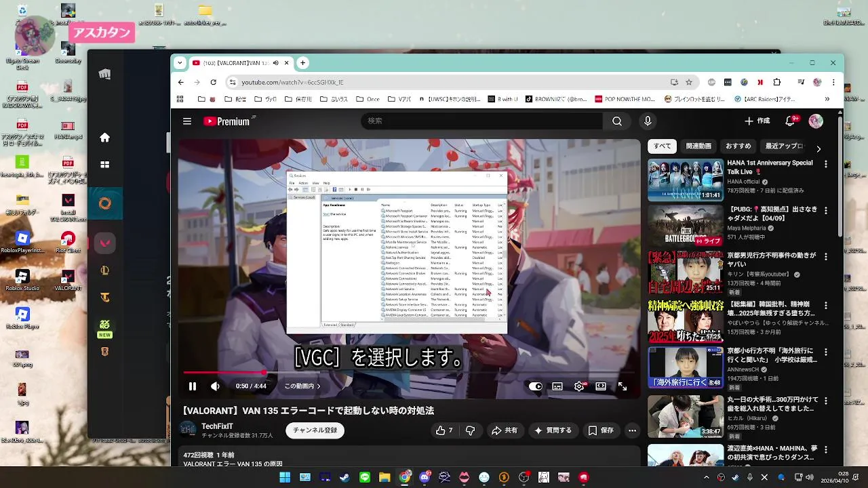The image size is (868, 488).
Task: Mute the VALORANT VAN tab audio icon
Action: (x=276, y=63)
